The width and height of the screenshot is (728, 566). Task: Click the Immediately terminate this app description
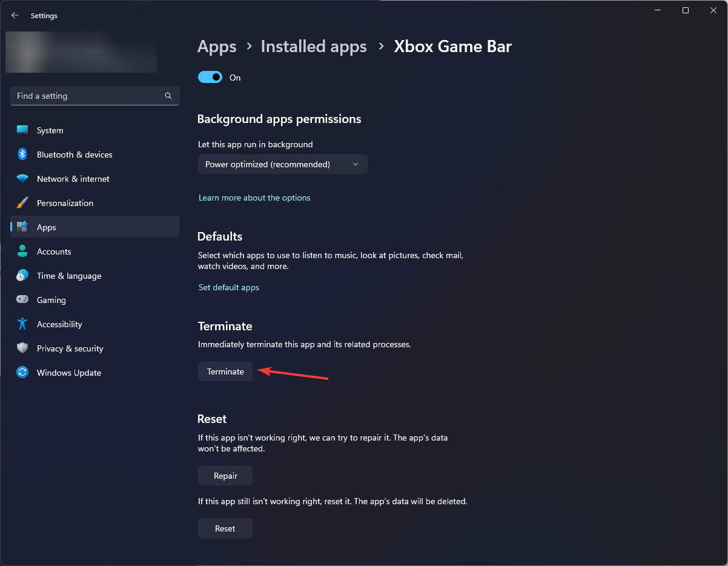pos(305,344)
